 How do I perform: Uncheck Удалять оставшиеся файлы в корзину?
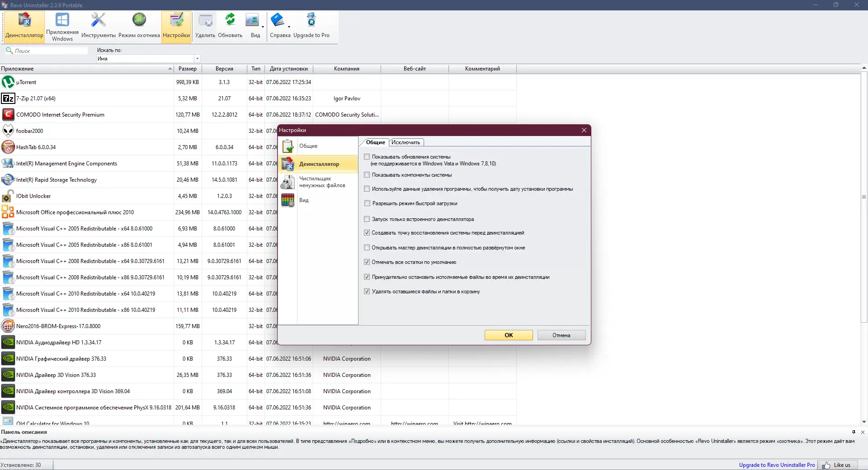(x=367, y=291)
